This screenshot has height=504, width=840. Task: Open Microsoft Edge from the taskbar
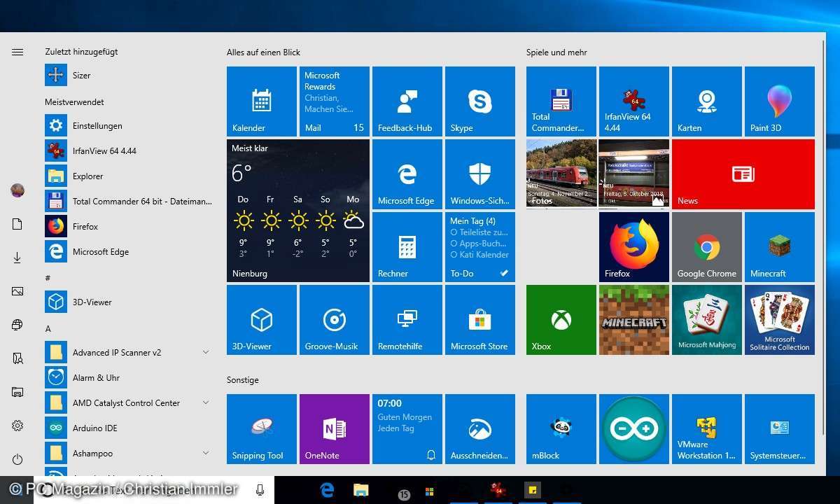pyautogui.click(x=327, y=490)
